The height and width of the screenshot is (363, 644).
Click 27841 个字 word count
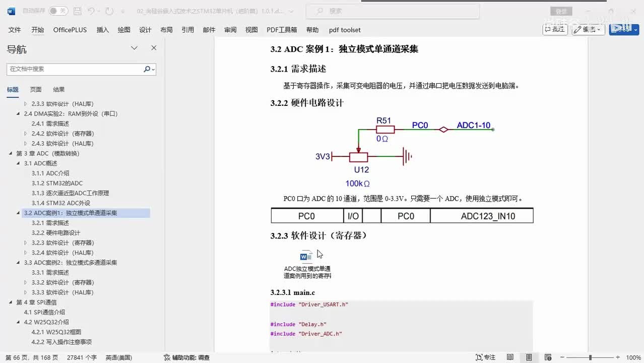click(x=82, y=357)
